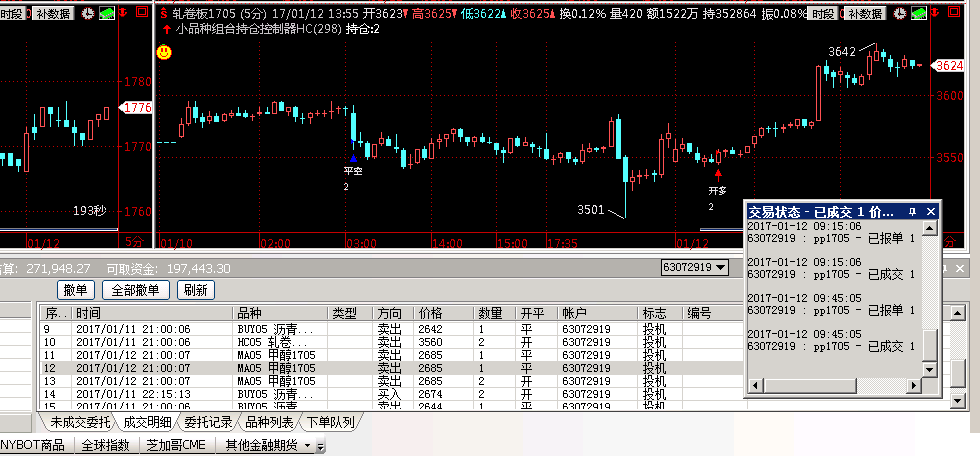Expand the 其他金融期货 dropdown arrow
Image resolution: width=980 pixels, height=456 pixels.
(307, 445)
